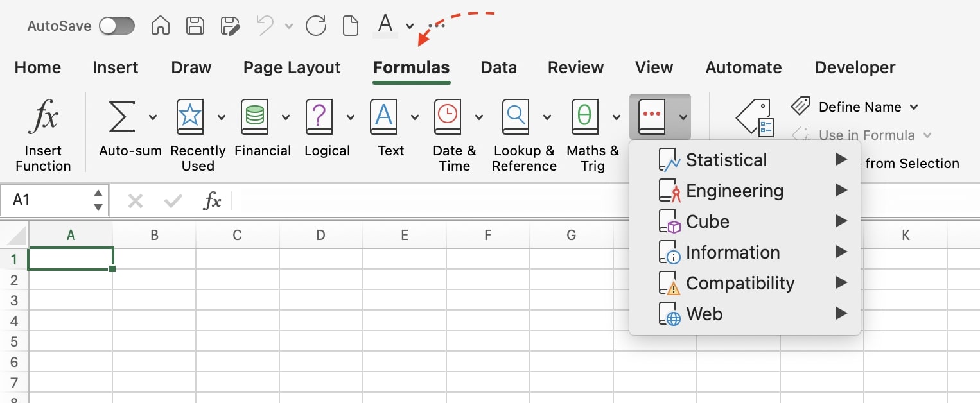The width and height of the screenshot is (980, 403).
Task: Click the Financial functions icon
Action: pos(253,117)
